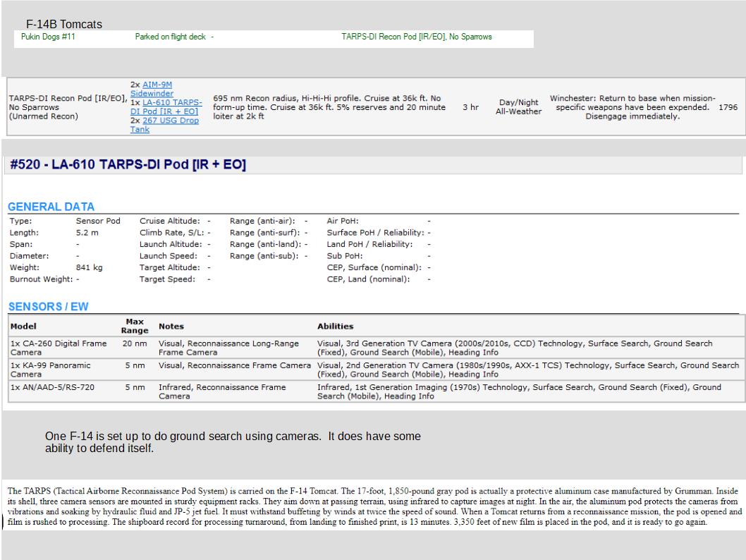
Task: Click the F-14B Tomcats heading
Action: (64, 24)
